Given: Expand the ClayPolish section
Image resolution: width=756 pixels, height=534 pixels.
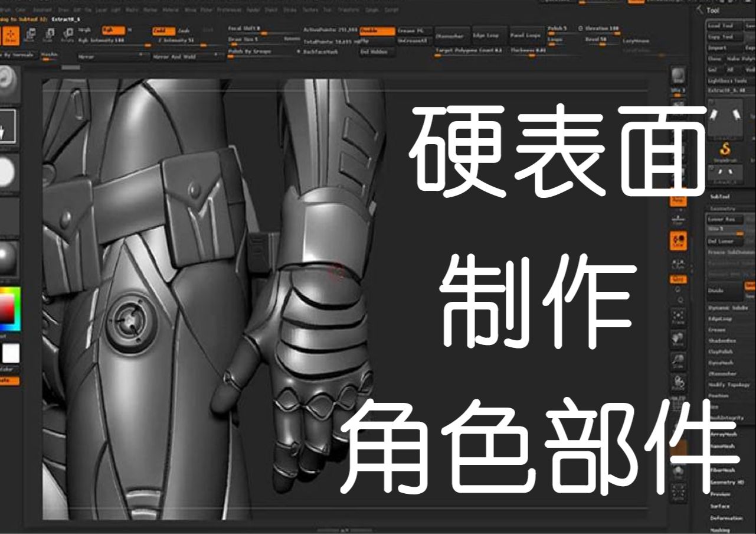Looking at the screenshot, I should pyautogui.click(x=722, y=352).
